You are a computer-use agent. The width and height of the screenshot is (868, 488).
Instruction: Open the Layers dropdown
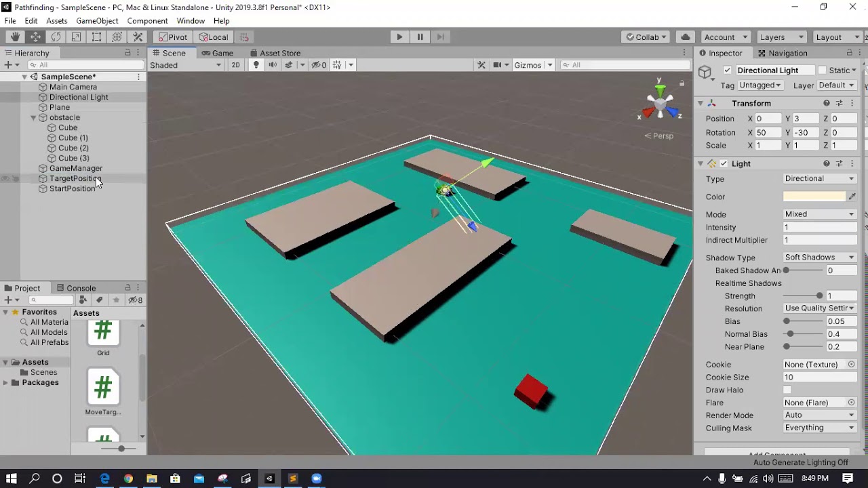point(781,37)
